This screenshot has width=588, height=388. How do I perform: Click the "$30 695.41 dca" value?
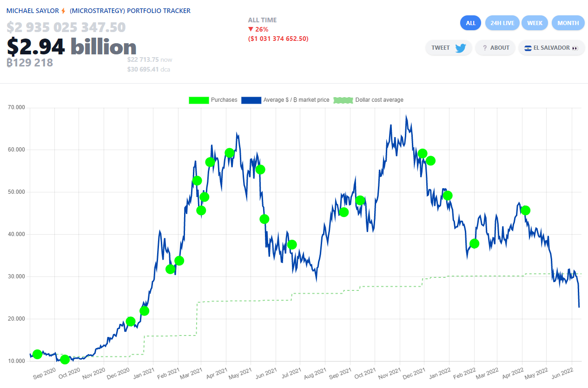pos(149,70)
